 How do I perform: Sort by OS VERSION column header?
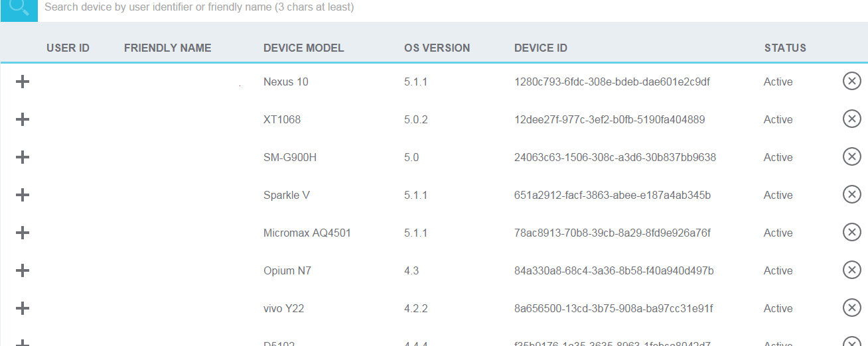coord(437,48)
